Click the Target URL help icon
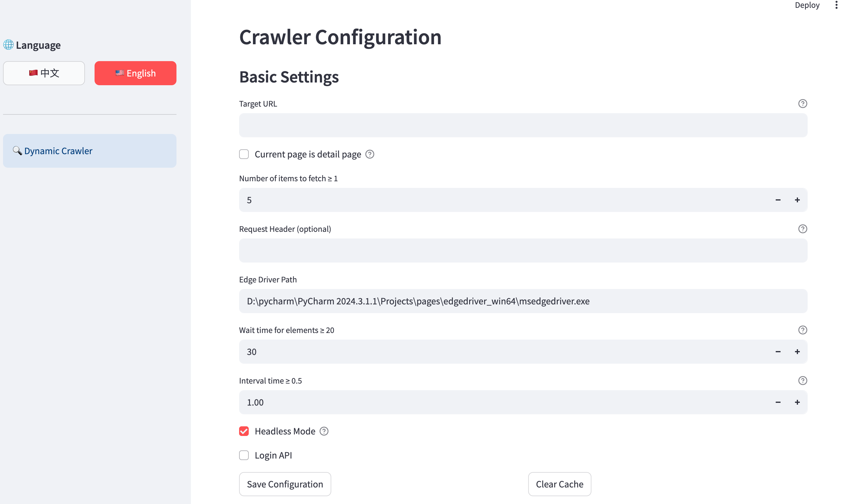Image resolution: width=851 pixels, height=504 pixels. (803, 104)
